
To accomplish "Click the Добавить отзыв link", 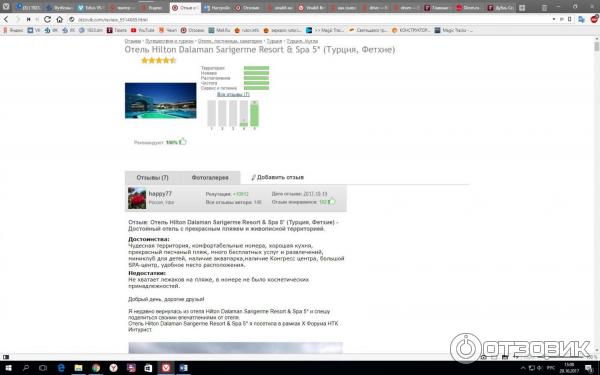I will pyautogui.click(x=278, y=177).
